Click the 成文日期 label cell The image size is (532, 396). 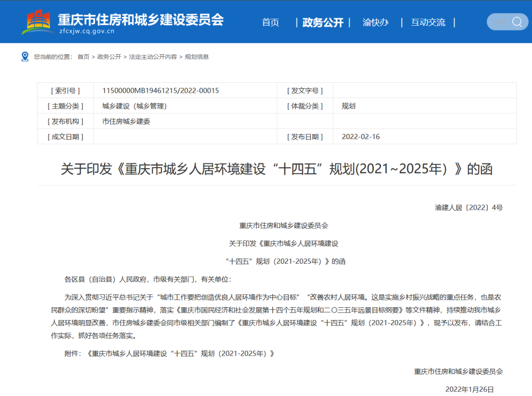(66, 137)
